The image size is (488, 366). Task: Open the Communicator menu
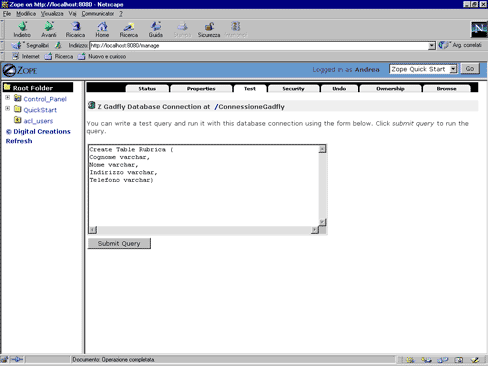pos(98,14)
